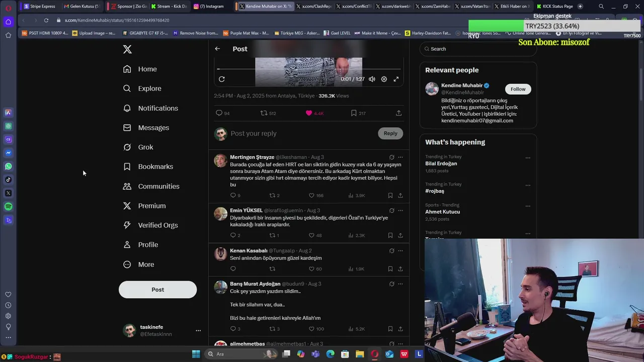
Task: Seek on the video progress bar
Action: pyautogui.click(x=308, y=69)
